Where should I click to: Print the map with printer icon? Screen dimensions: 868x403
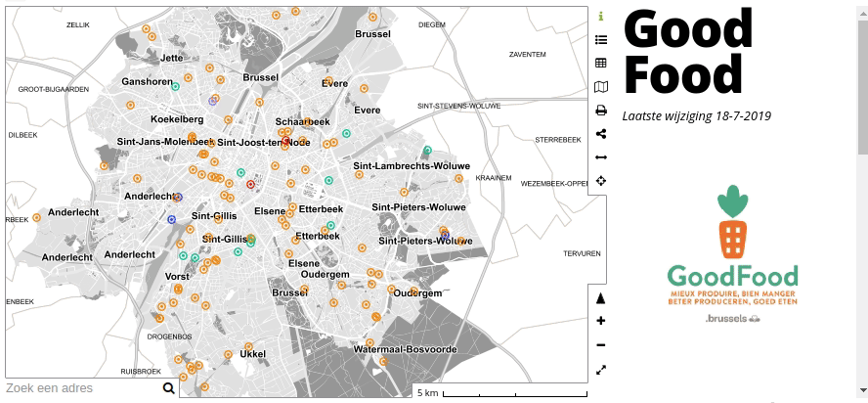(x=601, y=111)
